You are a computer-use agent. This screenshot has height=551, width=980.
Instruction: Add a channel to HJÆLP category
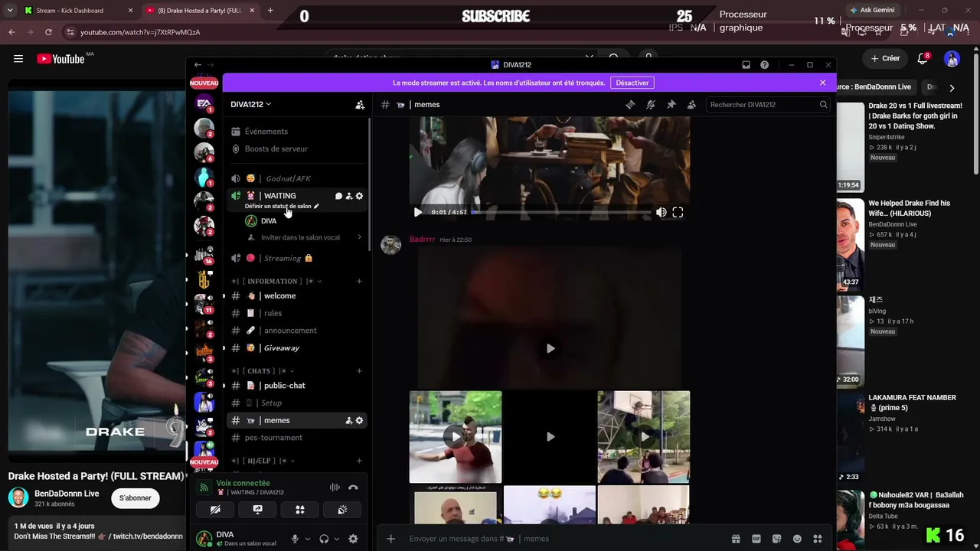coord(359,461)
